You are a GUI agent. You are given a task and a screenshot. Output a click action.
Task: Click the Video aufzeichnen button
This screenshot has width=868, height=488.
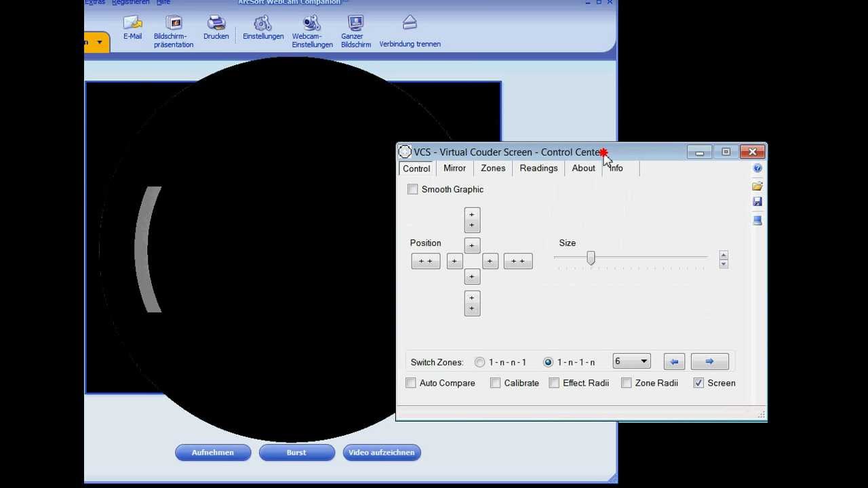coord(382,453)
